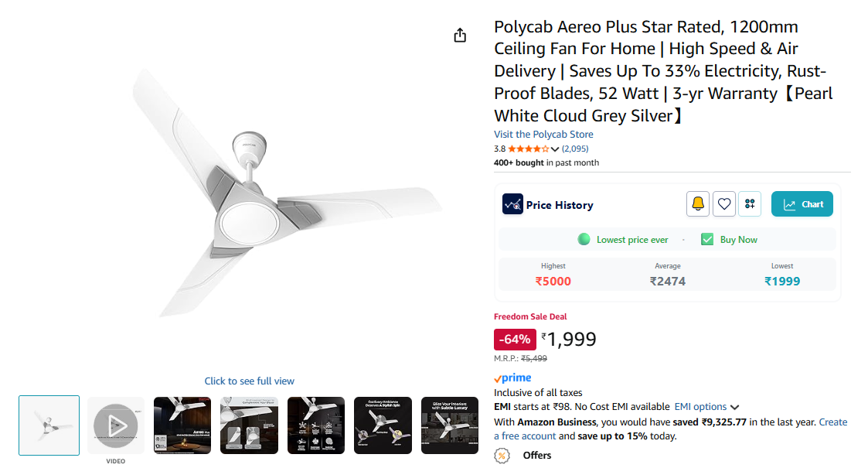Open the 2,095 ratings link

coord(575,149)
